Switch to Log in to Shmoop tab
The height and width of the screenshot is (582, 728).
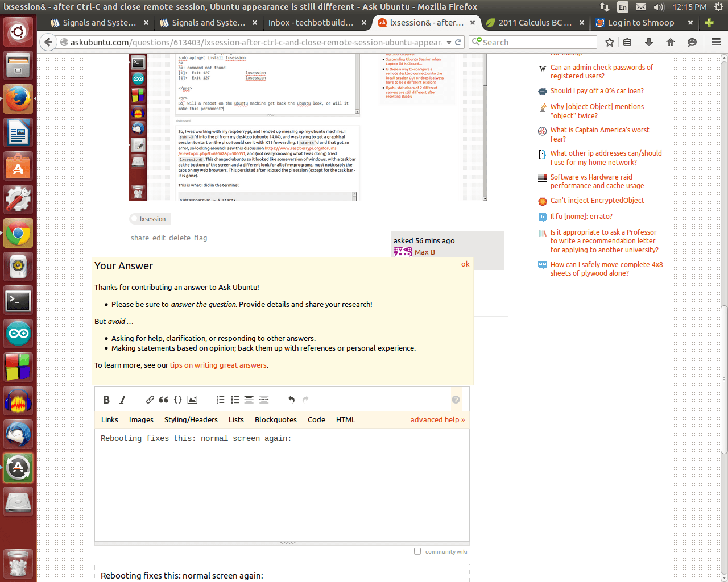641,23
